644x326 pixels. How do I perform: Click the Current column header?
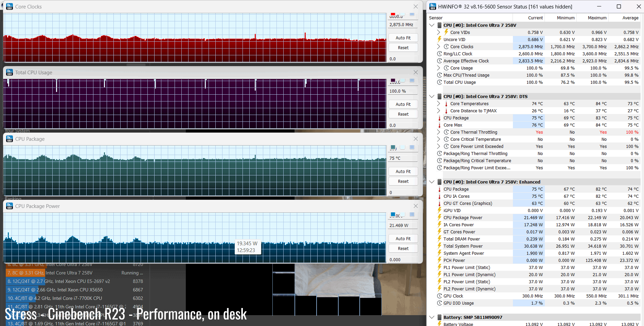click(x=529, y=18)
